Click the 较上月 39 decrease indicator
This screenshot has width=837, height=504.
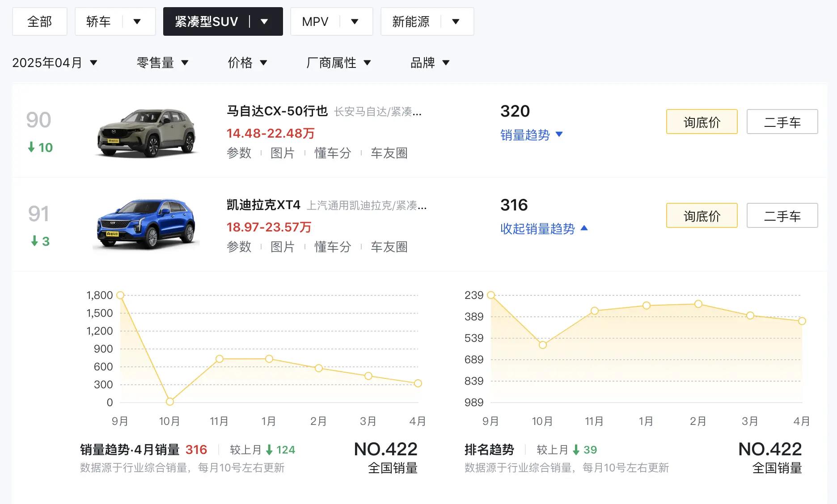567,449
